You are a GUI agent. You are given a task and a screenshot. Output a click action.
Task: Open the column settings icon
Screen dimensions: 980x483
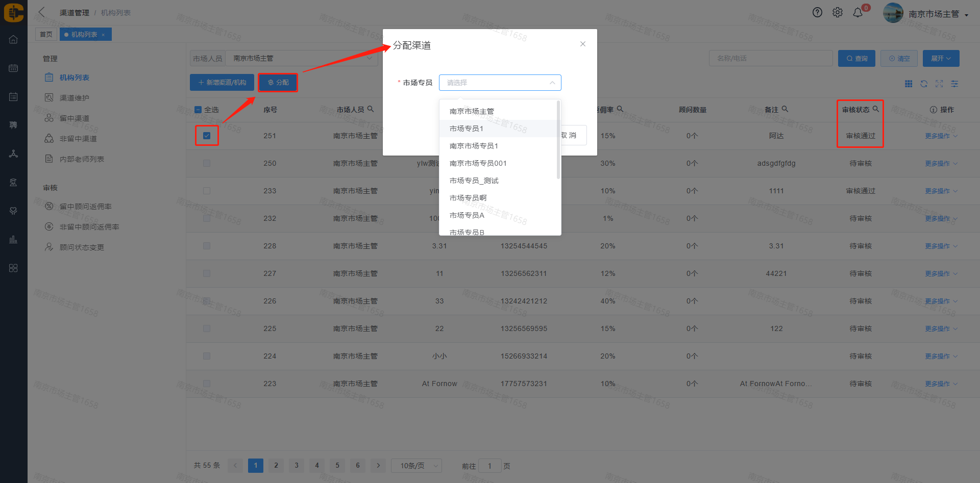pyautogui.click(x=954, y=84)
